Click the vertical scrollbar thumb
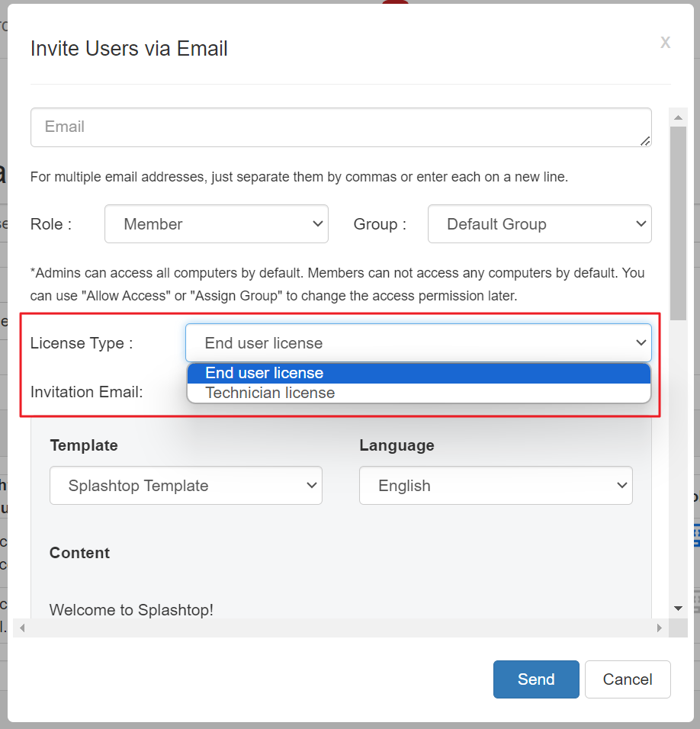 coord(678,223)
